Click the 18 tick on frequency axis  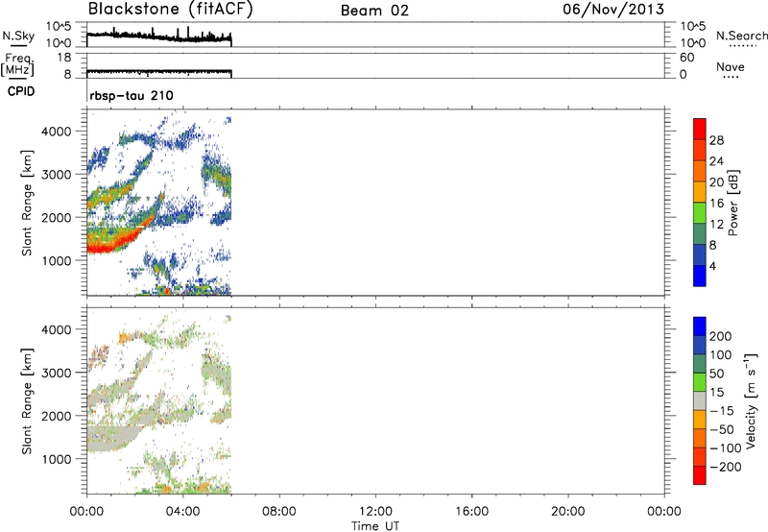pos(64,58)
